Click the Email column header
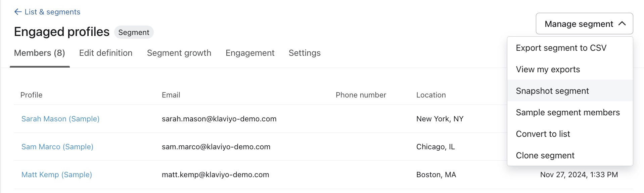 [171, 95]
